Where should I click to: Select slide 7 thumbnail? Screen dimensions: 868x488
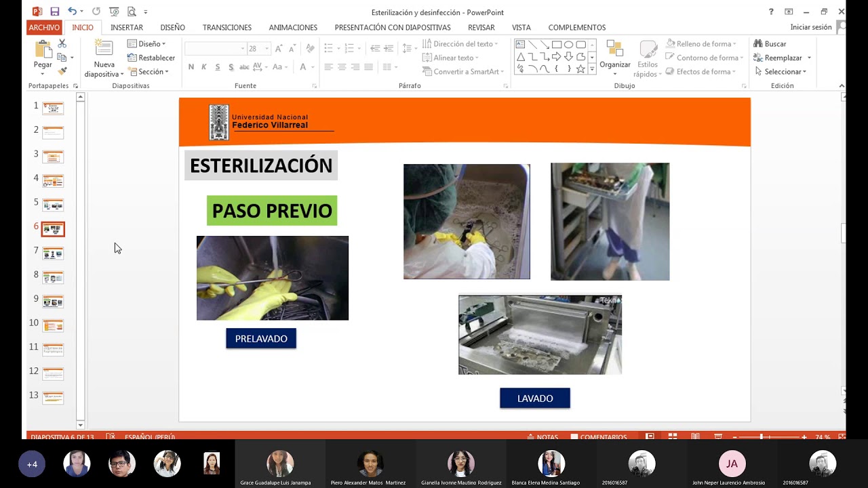click(x=53, y=253)
